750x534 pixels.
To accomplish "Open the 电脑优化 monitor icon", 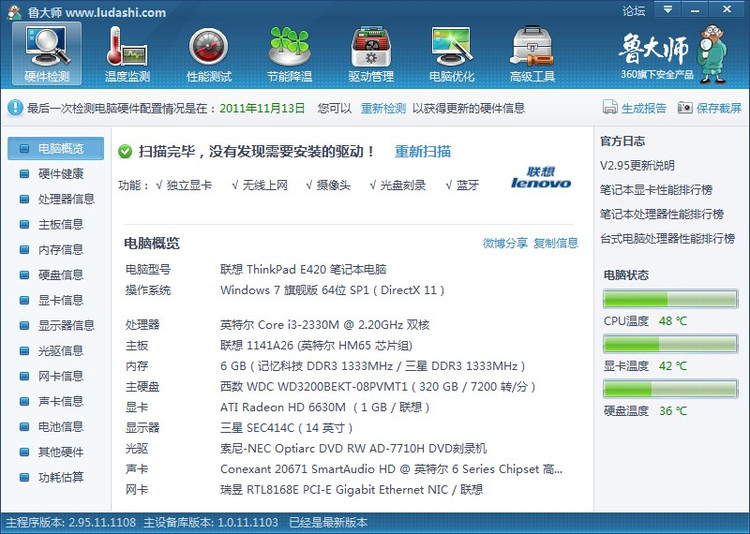I will 452,54.
